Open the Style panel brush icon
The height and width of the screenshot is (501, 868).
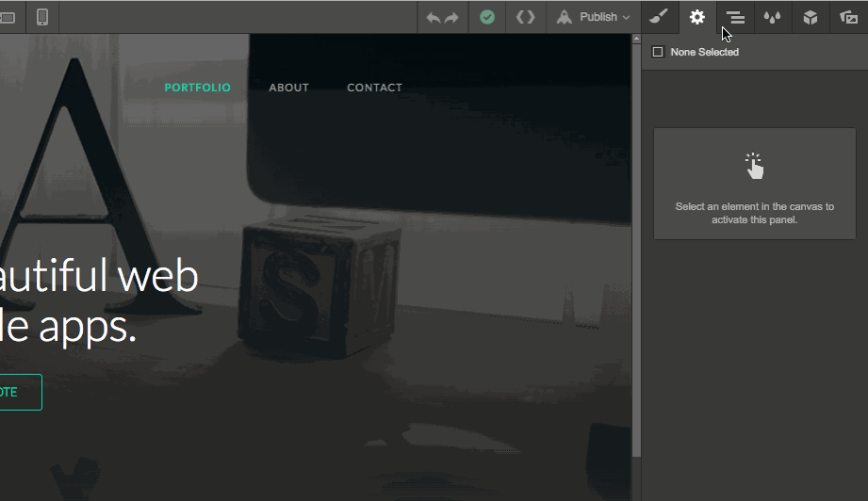(660, 17)
